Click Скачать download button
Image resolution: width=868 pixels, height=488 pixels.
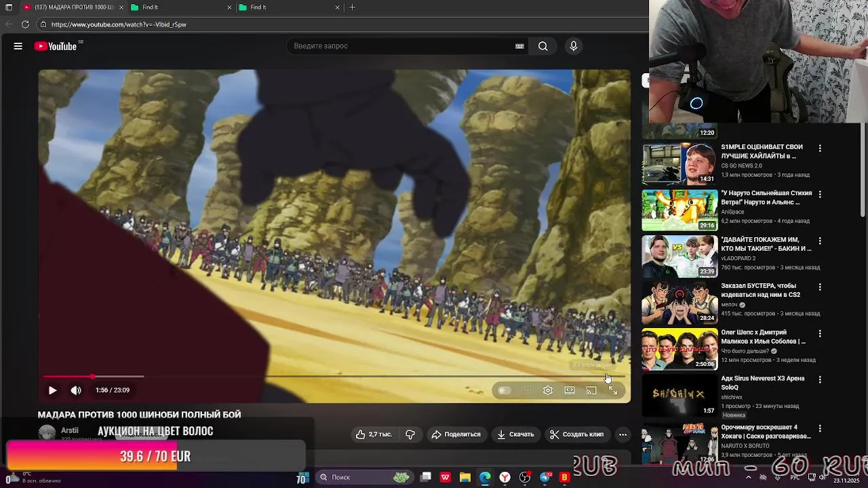(x=515, y=434)
